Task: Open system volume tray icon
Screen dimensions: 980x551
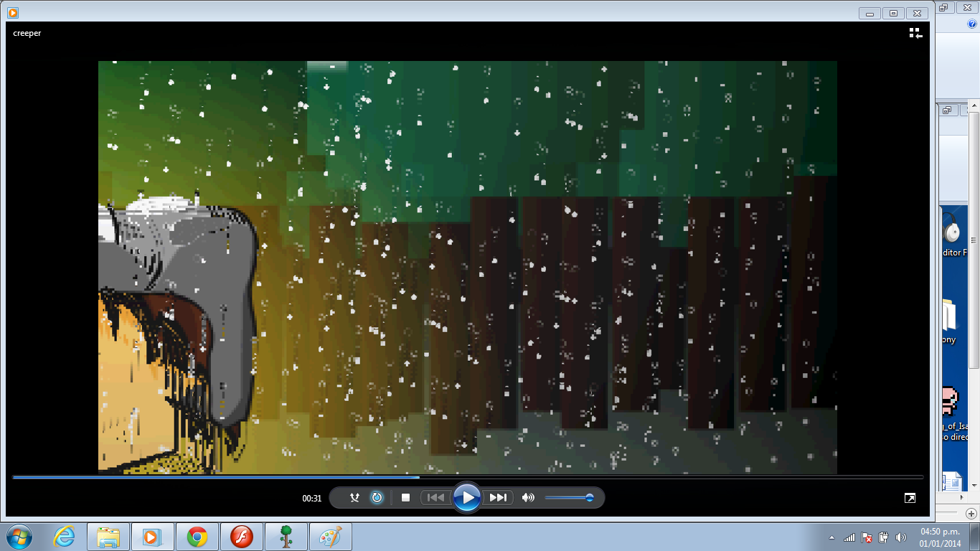Action: click(x=900, y=537)
